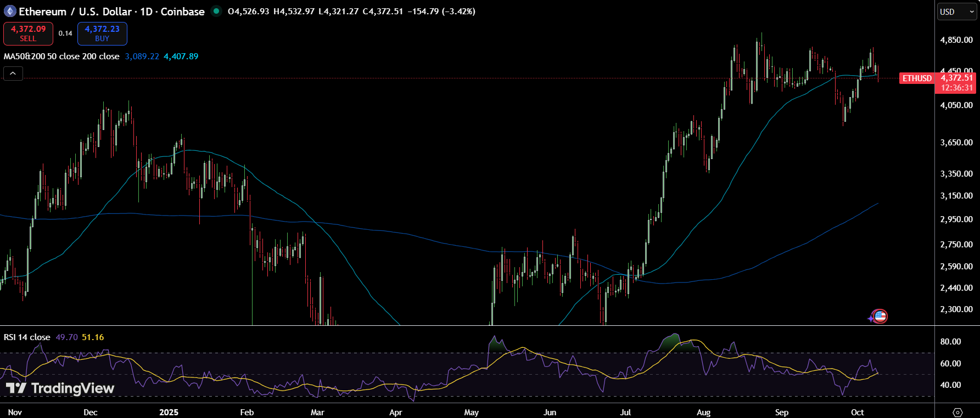Click the blue MA value 3,089.22
980x418 pixels.
click(x=142, y=57)
